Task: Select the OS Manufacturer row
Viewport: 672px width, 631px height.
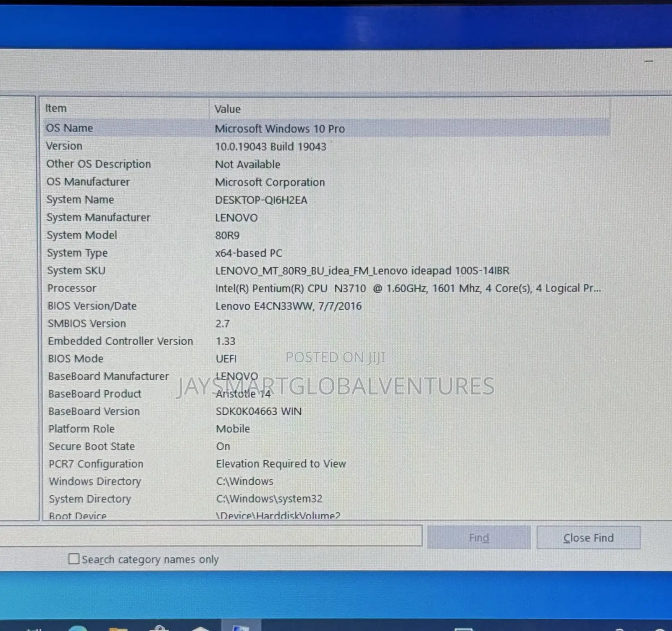Action: [326, 181]
